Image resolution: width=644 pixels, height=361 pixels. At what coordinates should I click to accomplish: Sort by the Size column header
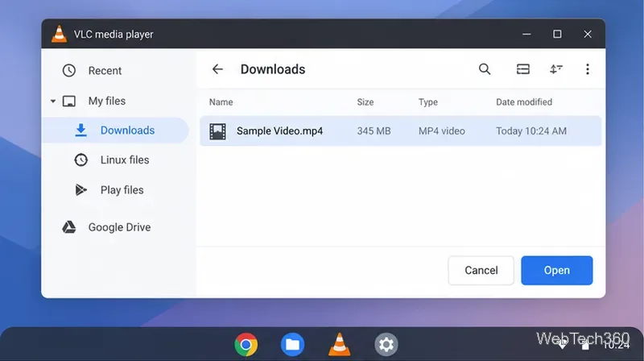pos(365,102)
